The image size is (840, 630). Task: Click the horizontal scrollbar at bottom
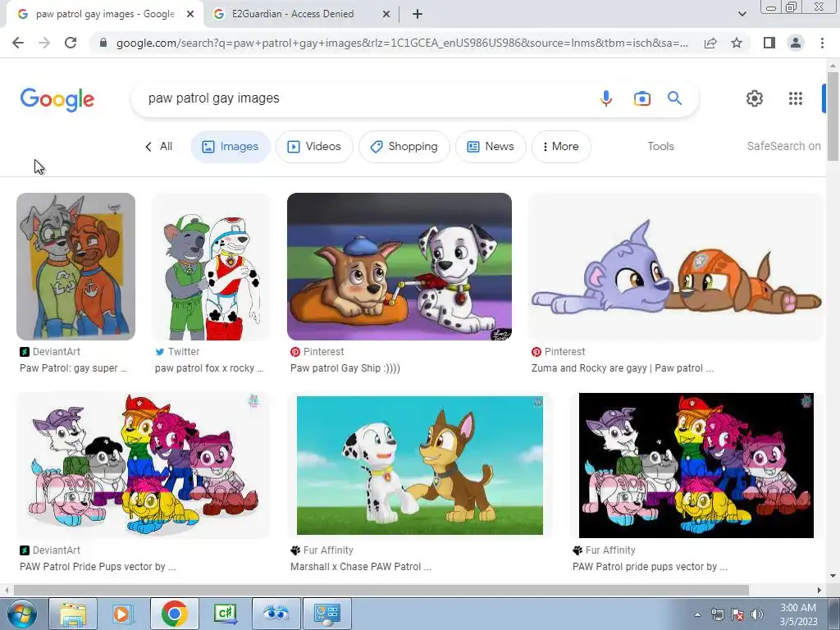(381, 590)
